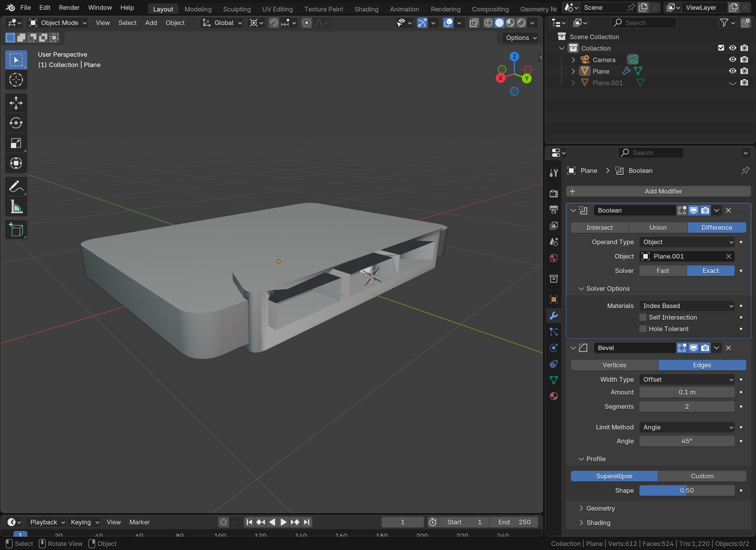Select the Move tool
Screen dimensions: 756x550
coord(16,103)
